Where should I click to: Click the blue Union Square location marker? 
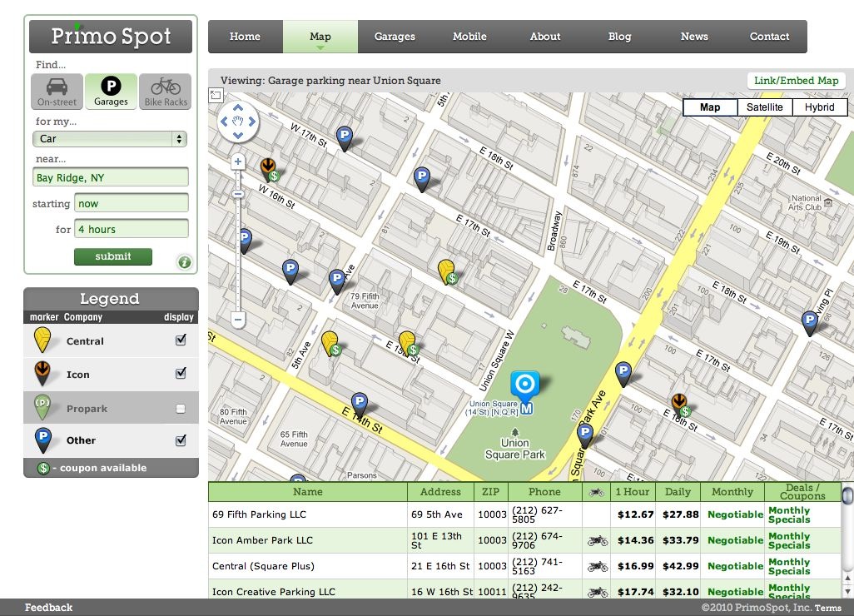524,385
